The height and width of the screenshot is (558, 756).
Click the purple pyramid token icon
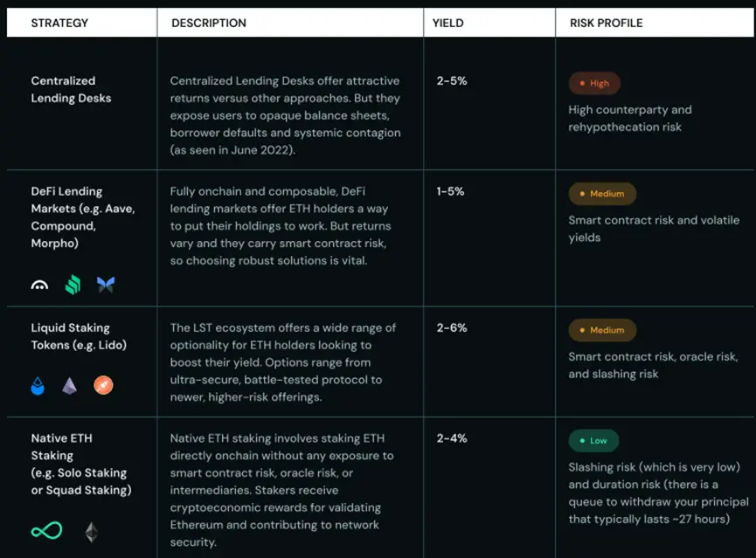click(x=70, y=385)
